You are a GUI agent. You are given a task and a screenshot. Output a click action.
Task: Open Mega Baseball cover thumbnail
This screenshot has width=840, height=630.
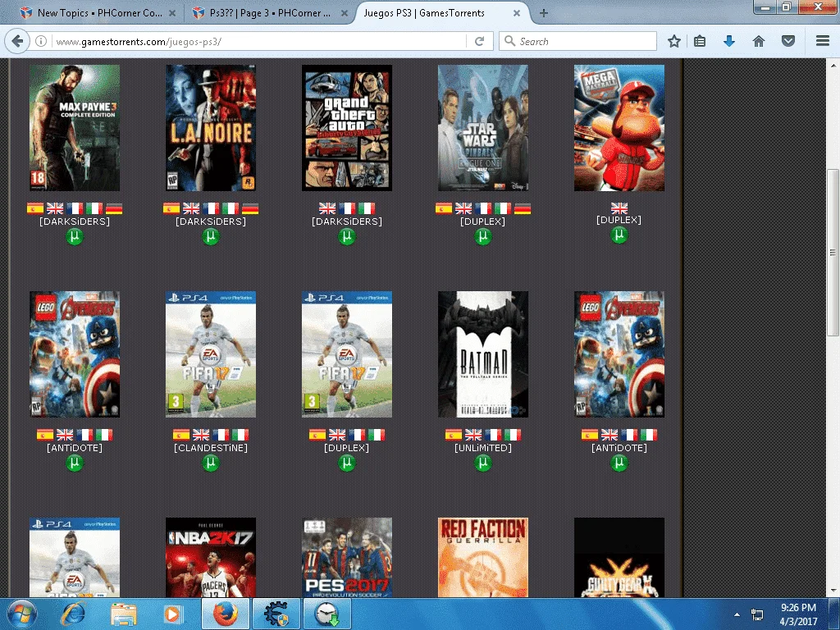[619, 128]
